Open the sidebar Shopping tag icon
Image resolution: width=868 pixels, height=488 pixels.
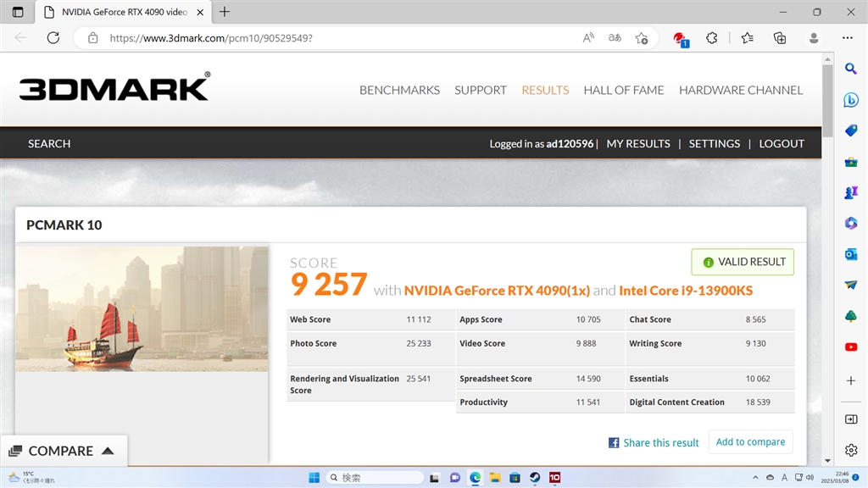(851, 130)
